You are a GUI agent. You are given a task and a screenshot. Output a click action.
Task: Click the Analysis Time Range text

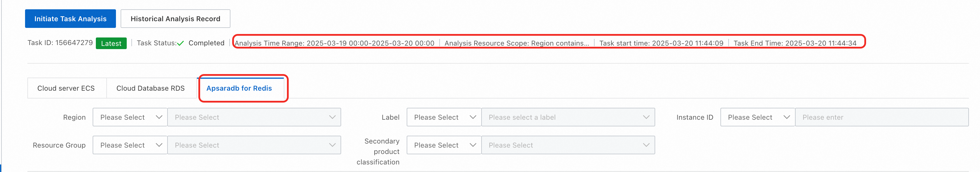334,43
